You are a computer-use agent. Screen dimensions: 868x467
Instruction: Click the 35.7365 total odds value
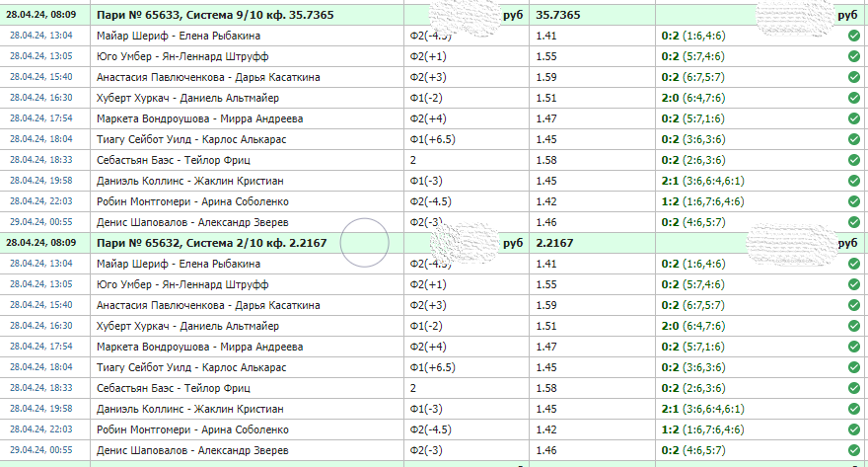(x=558, y=16)
